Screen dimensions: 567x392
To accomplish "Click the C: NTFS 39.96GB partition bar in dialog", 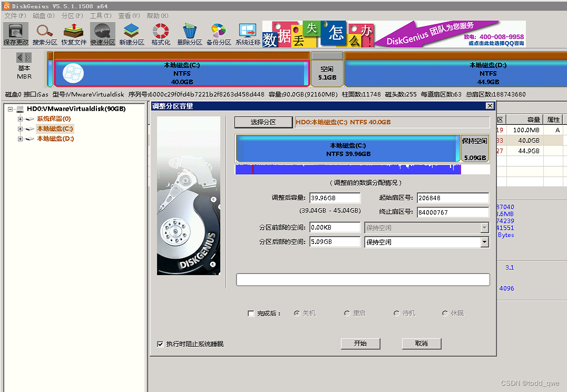I will [348, 149].
